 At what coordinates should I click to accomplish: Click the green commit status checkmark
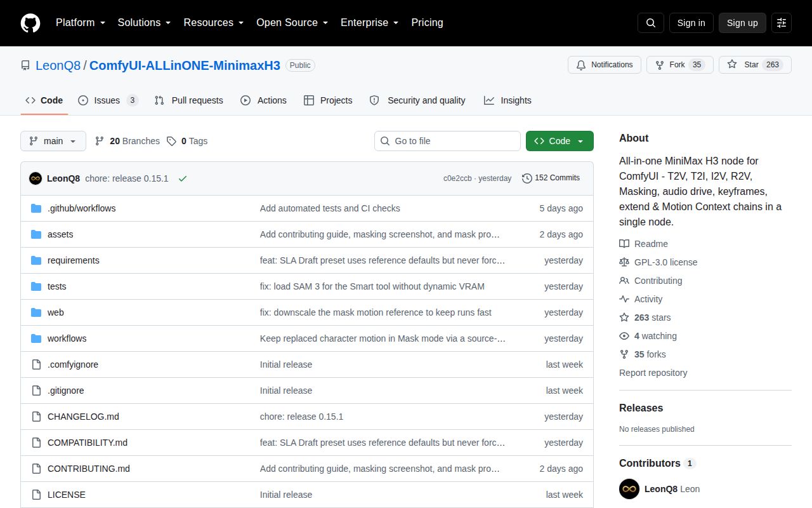coord(183,178)
